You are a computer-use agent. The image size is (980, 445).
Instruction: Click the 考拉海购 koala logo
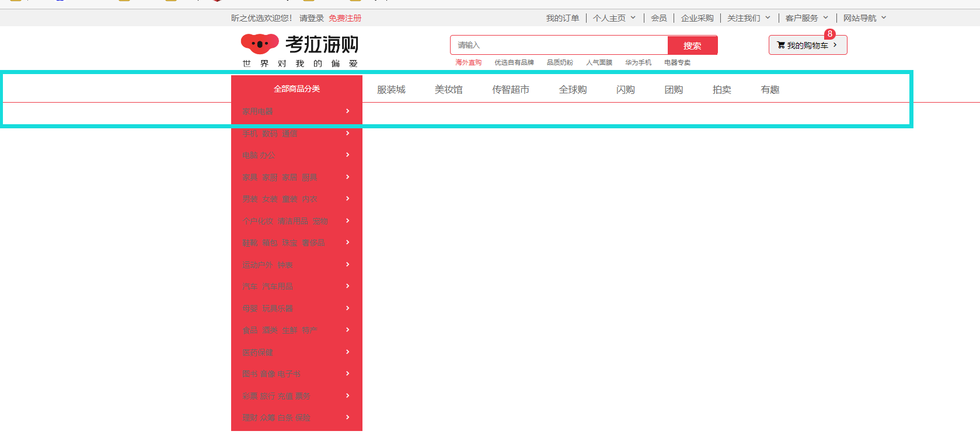click(x=300, y=51)
